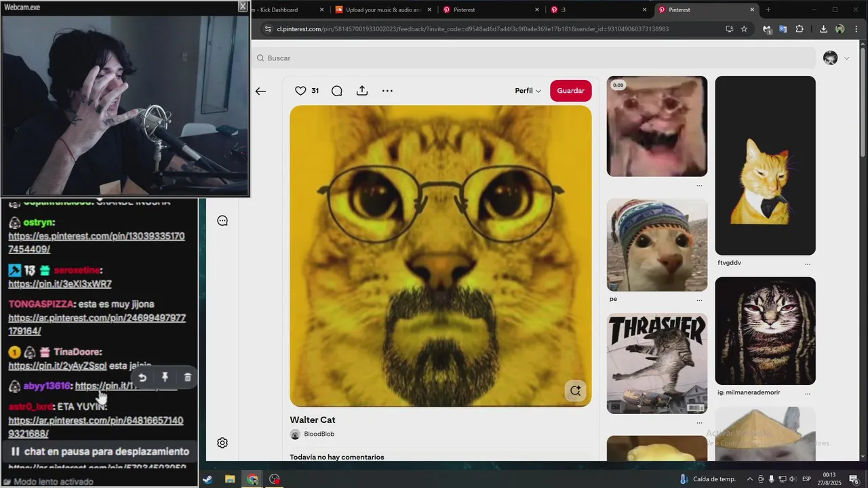
Task: Open the Chrome three-dot menu
Action: tap(855, 29)
